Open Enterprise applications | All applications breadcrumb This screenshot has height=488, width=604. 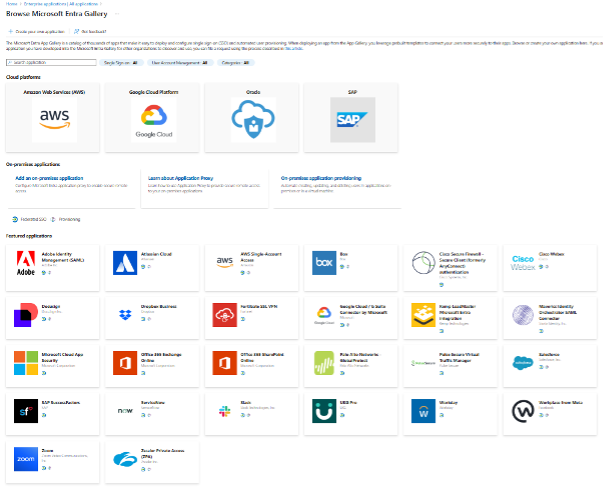tap(60, 4)
